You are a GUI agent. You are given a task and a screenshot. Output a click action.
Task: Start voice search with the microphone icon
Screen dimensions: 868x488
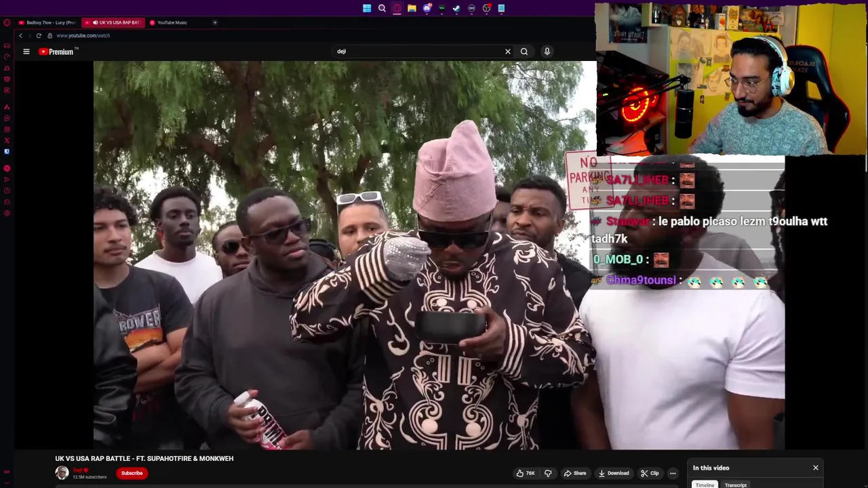(x=547, y=52)
